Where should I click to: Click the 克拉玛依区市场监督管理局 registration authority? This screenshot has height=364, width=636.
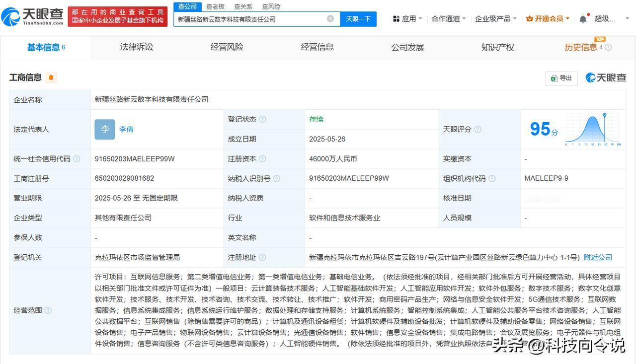137,257
